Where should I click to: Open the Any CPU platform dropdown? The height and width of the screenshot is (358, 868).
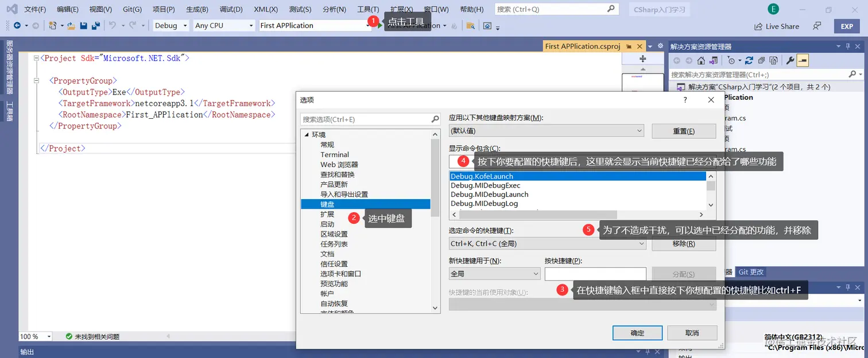click(x=224, y=26)
